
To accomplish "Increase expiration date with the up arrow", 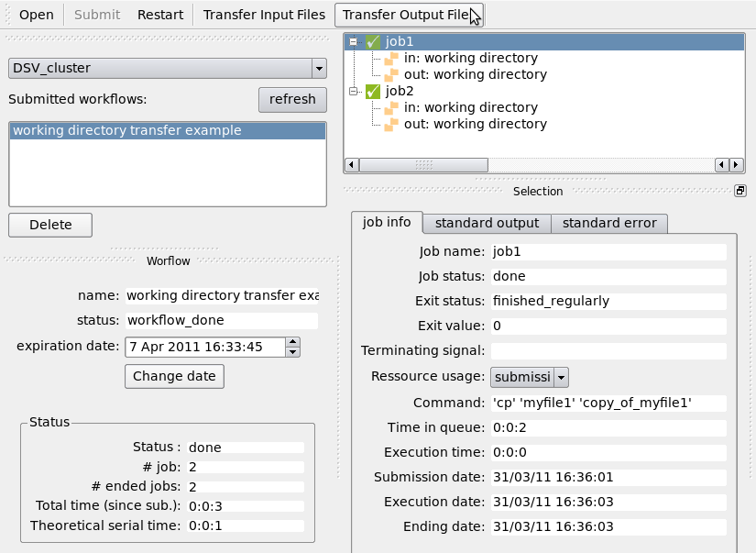I will point(292,342).
